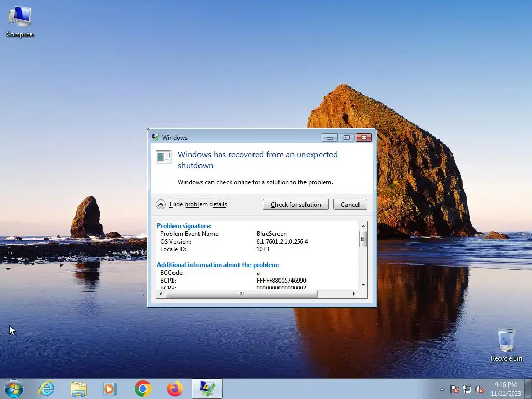Click the Locale ID value 1033
532x399 pixels.
(262, 249)
